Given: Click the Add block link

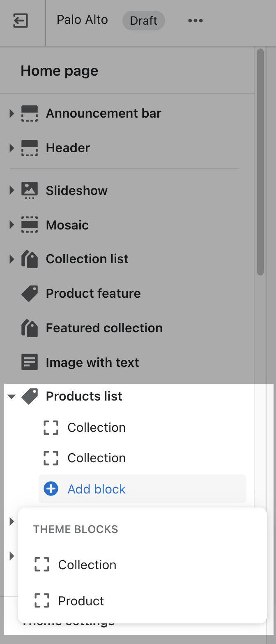Looking at the screenshot, I should [97, 489].
